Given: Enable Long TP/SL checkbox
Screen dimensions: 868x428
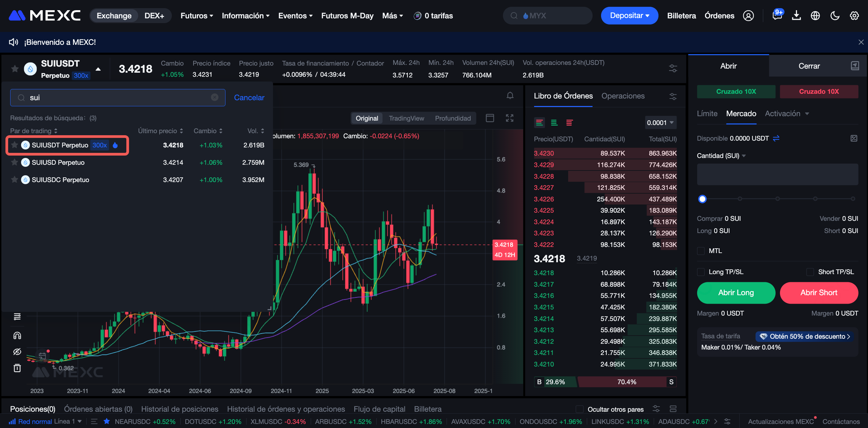Looking at the screenshot, I should click(701, 272).
